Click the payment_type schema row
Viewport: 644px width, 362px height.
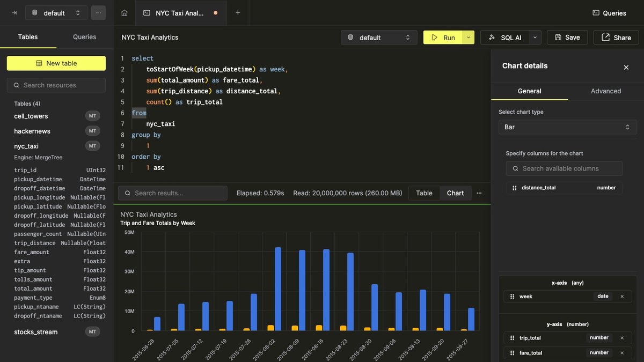(x=60, y=298)
